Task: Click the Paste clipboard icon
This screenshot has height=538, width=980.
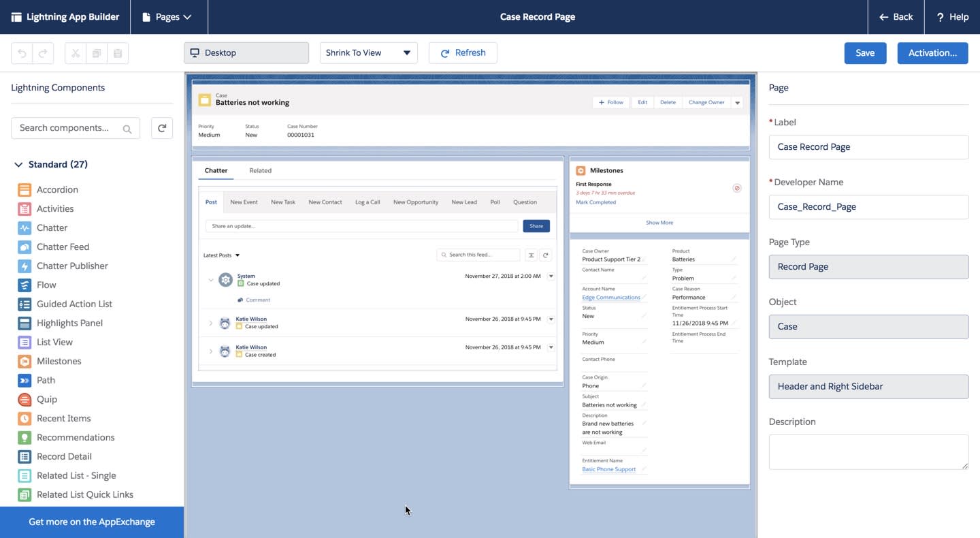Action: pos(118,53)
